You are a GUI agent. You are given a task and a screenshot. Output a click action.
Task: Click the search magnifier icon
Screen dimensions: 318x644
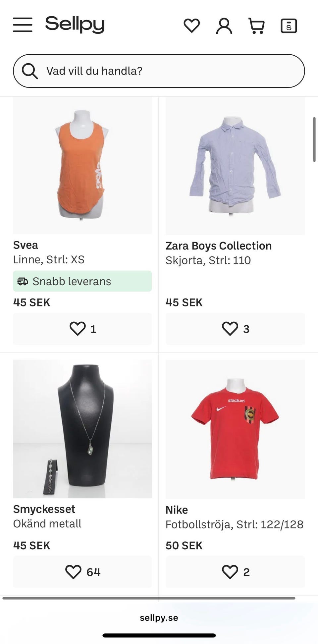[x=30, y=71]
